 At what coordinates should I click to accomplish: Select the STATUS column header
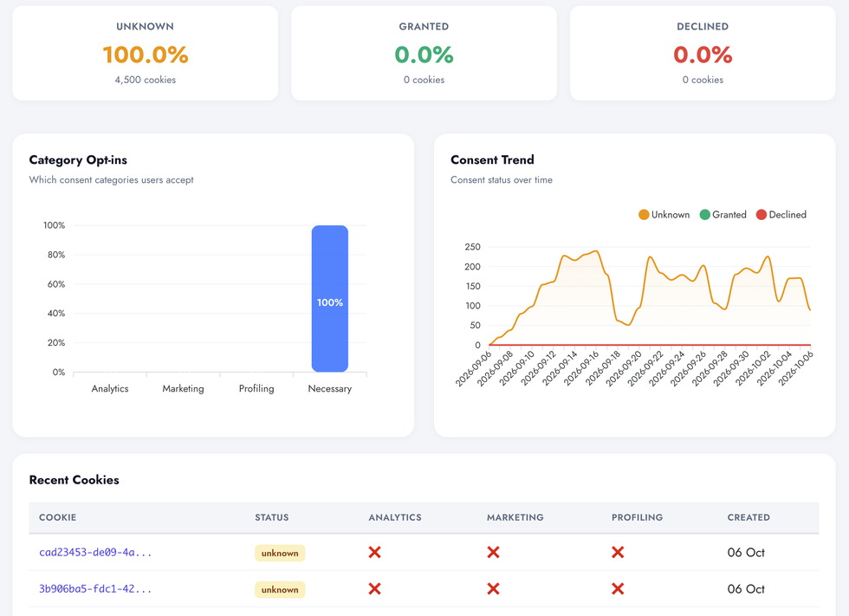272,517
